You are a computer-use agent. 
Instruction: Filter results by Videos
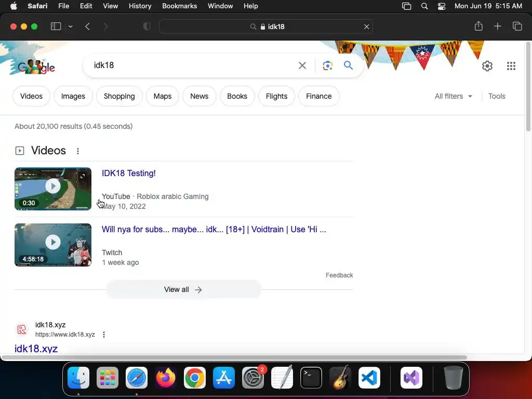point(31,96)
